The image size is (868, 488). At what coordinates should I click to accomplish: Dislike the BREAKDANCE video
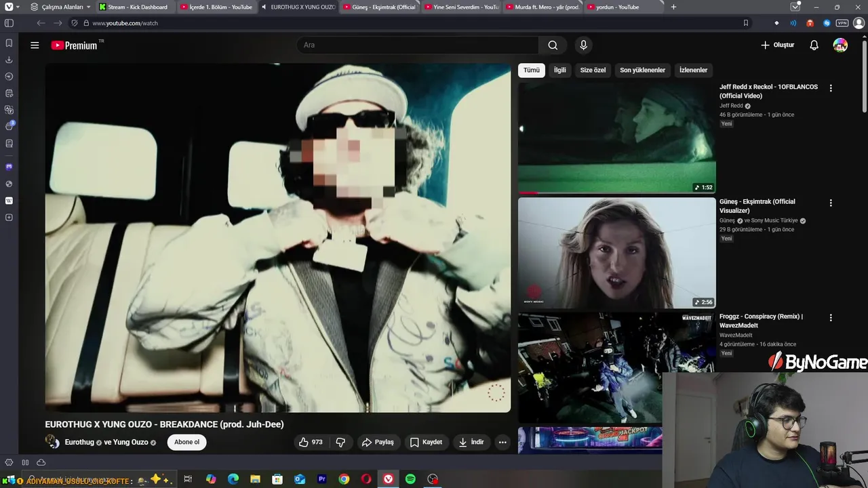point(340,442)
